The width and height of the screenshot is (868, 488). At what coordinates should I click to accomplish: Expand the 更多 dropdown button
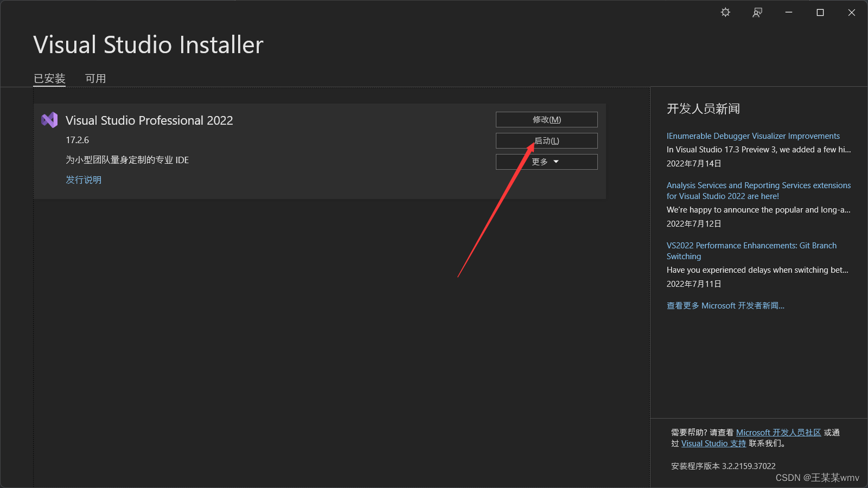pyautogui.click(x=546, y=161)
